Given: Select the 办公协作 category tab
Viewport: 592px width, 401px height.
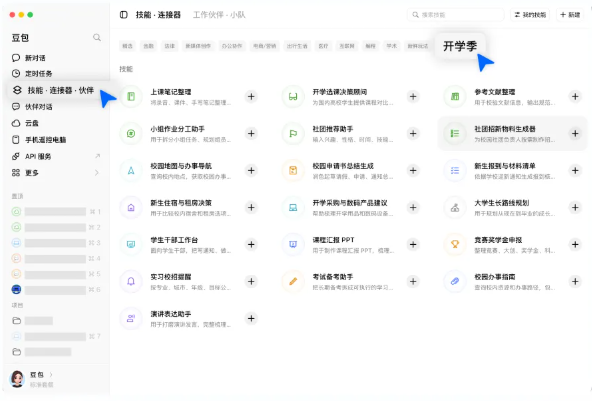Looking at the screenshot, I should pyautogui.click(x=232, y=46).
